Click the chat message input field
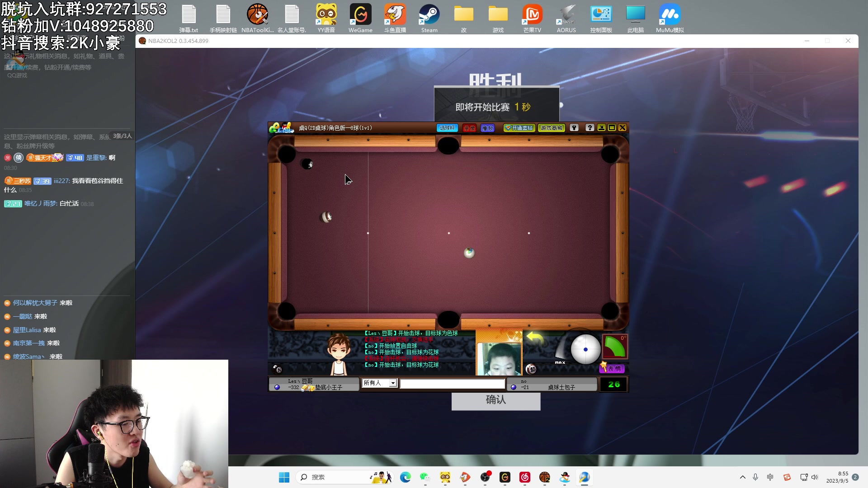The width and height of the screenshot is (868, 488). (x=452, y=384)
